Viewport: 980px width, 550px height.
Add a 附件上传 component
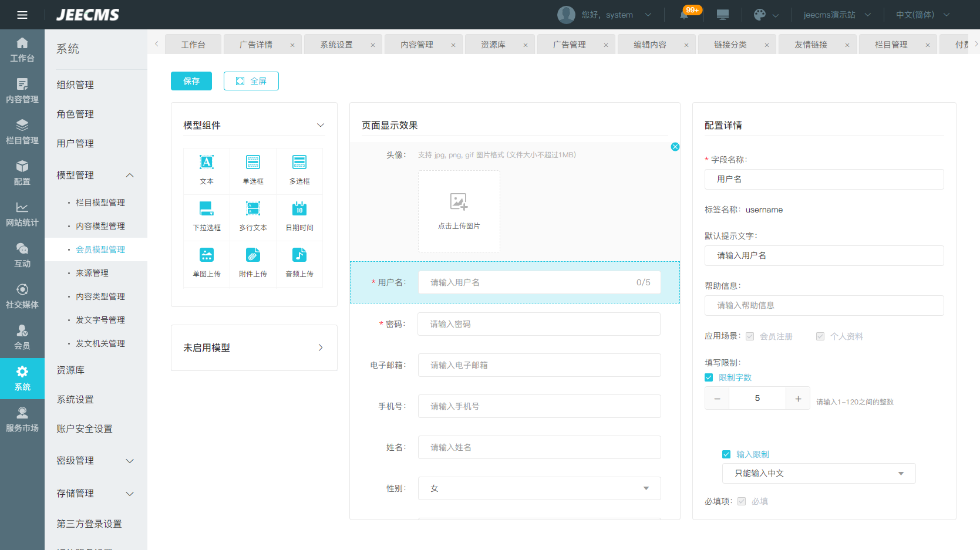[253, 264]
